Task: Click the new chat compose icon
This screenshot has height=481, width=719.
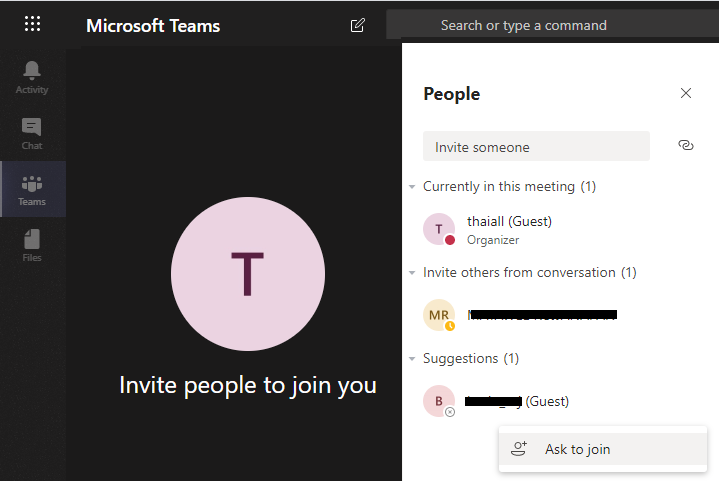Action: 358,25
